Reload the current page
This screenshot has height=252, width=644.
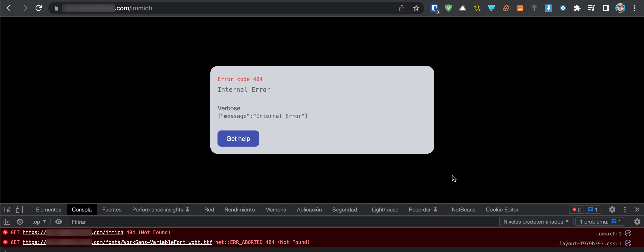[39, 8]
